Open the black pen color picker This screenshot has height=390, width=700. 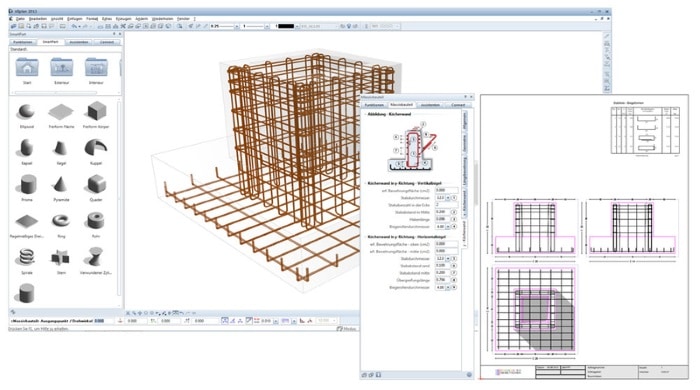(x=286, y=26)
